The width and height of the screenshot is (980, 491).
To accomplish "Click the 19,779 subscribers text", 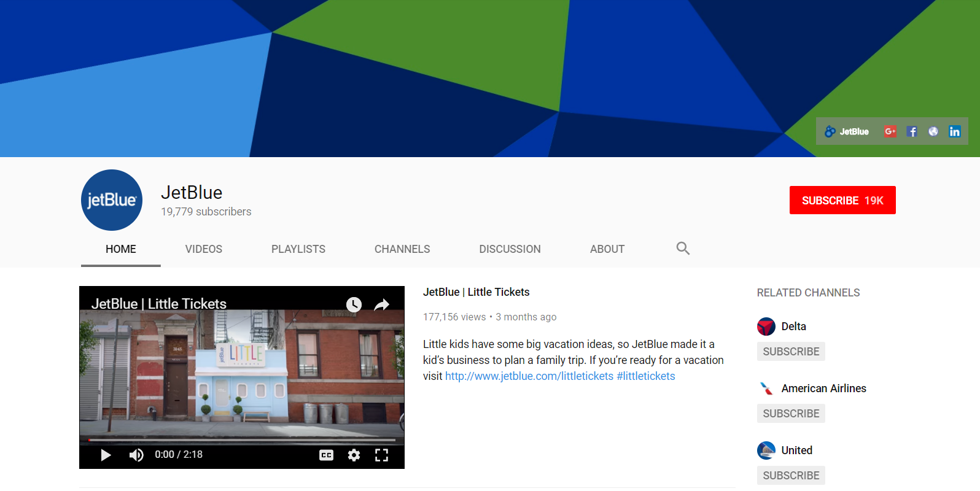I will [206, 212].
